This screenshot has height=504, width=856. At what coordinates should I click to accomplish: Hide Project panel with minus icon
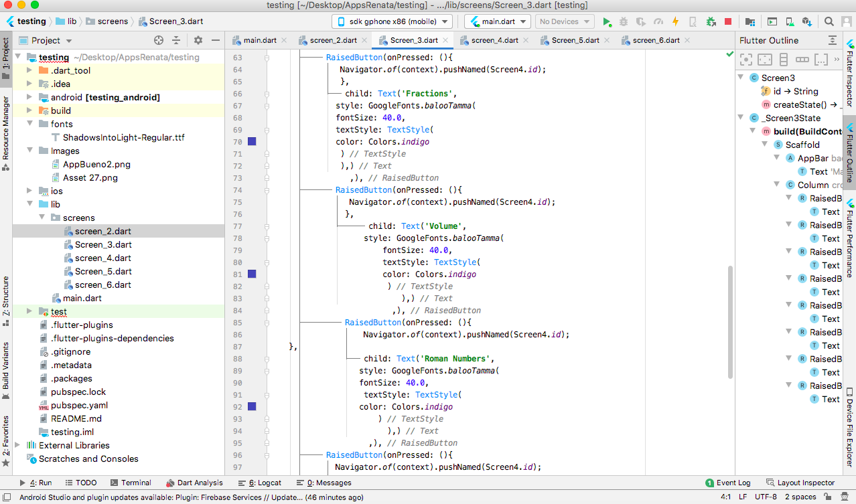click(215, 40)
